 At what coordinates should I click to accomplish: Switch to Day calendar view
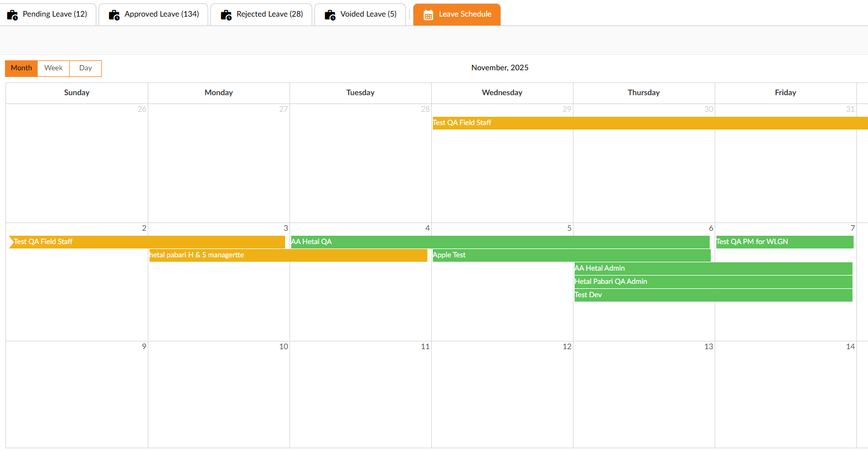click(x=85, y=68)
